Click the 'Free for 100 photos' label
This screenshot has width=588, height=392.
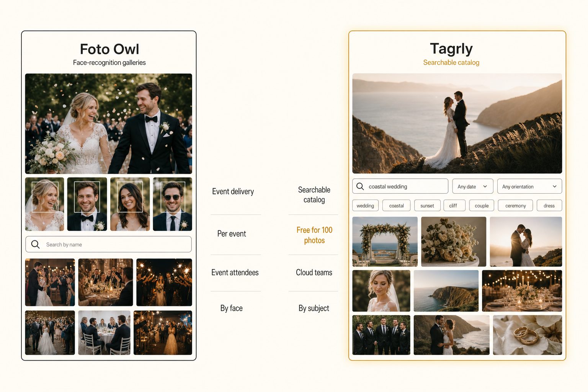pos(314,235)
